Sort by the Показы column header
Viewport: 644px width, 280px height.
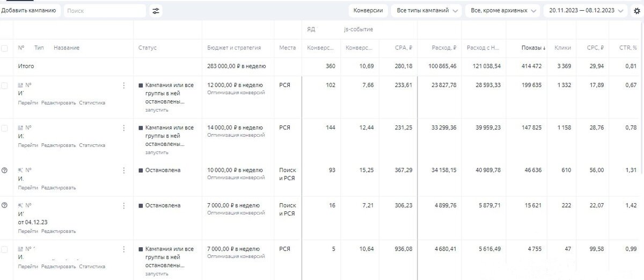click(x=533, y=48)
